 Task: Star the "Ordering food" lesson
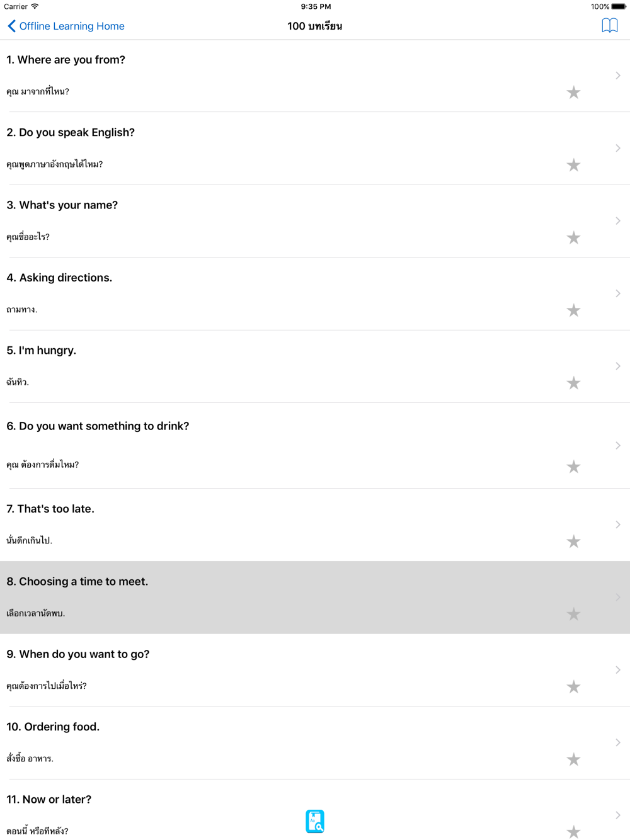click(x=573, y=759)
